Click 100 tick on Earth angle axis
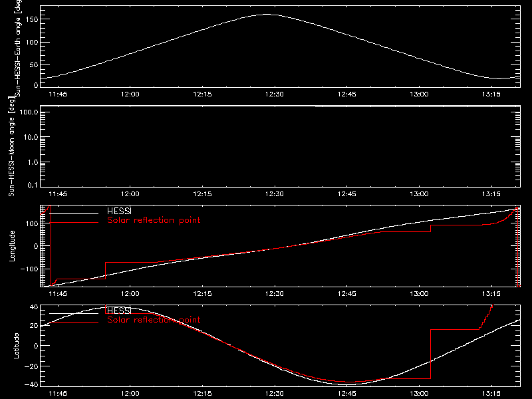The width and height of the screenshot is (532, 399). point(33,43)
